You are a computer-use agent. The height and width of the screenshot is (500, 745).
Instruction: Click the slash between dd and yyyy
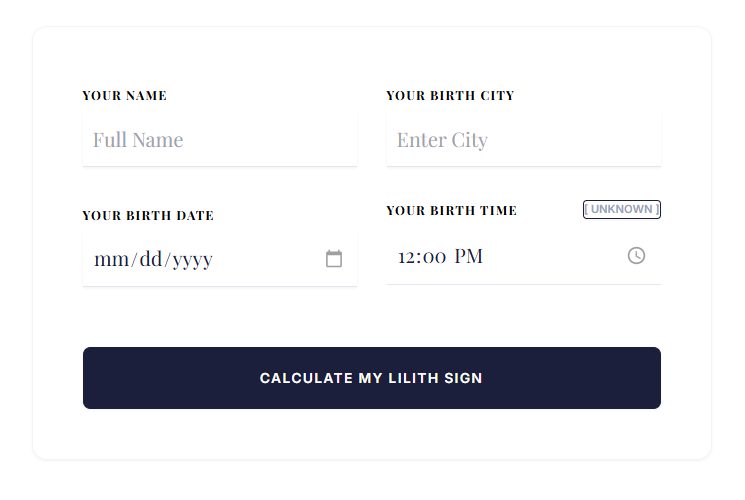pyautogui.click(x=167, y=260)
